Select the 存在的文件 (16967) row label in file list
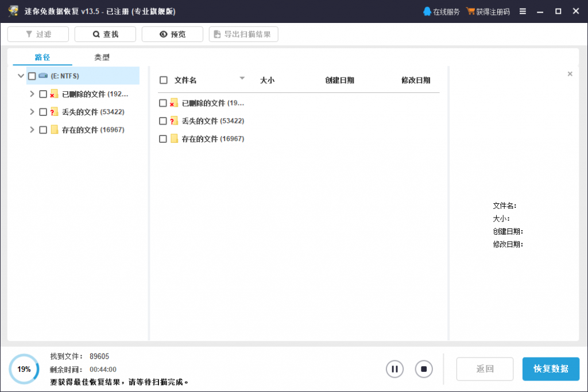 (213, 139)
